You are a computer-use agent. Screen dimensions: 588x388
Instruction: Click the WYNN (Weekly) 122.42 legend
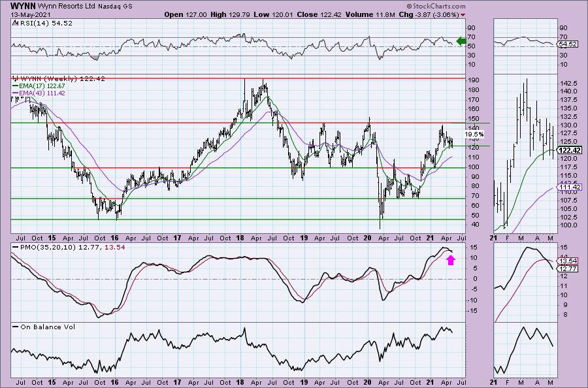(63, 79)
